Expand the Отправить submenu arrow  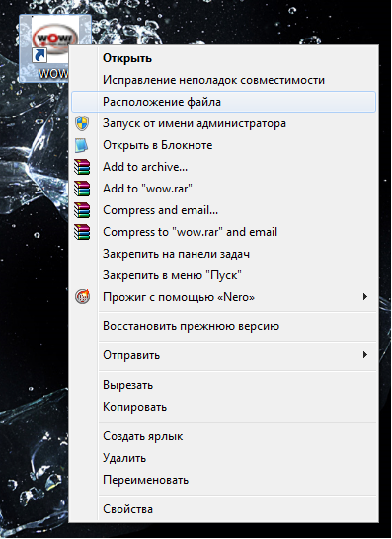pos(365,354)
